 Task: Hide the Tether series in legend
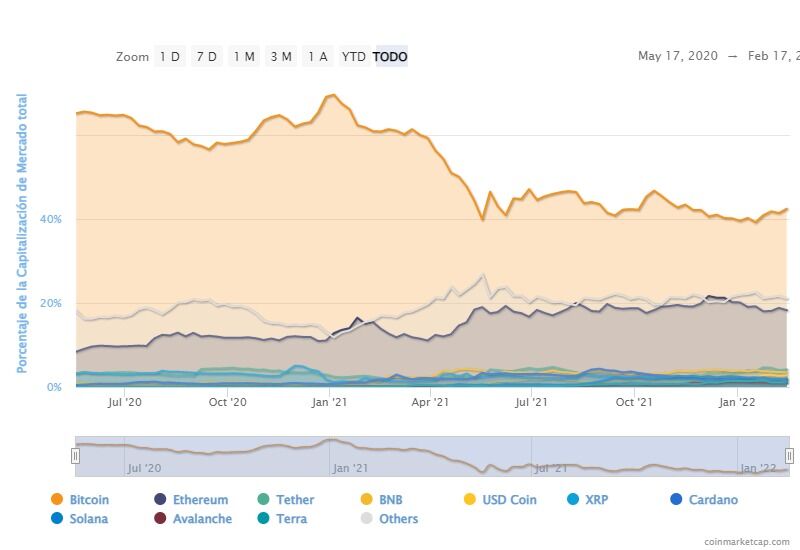pyautogui.click(x=263, y=499)
